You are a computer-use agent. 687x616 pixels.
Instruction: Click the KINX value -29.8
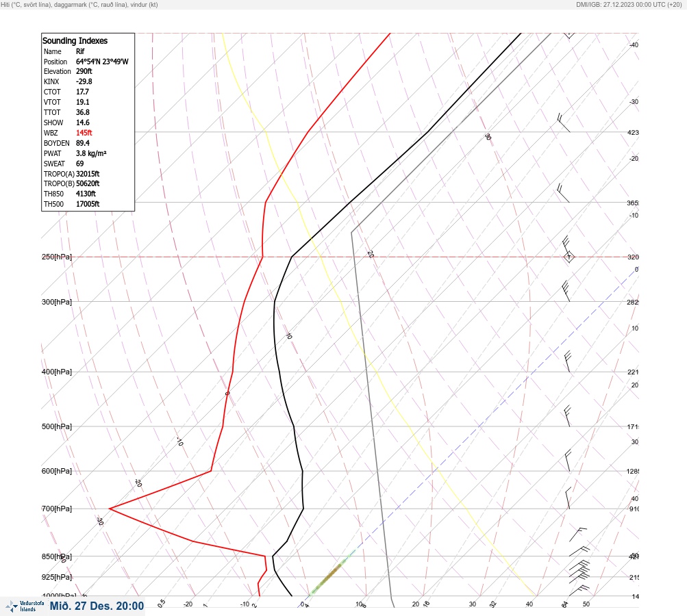point(84,81)
